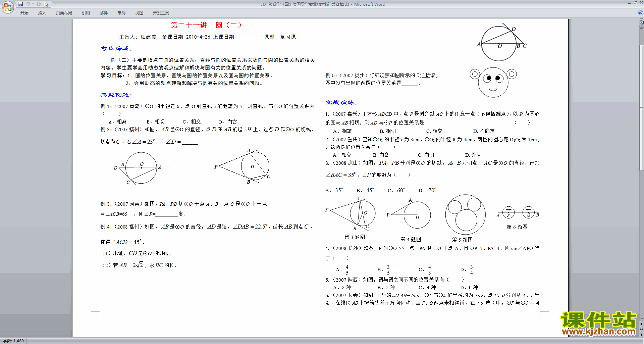Click option C. 内切 in exercise 2
644x344 pixels.
426,155
